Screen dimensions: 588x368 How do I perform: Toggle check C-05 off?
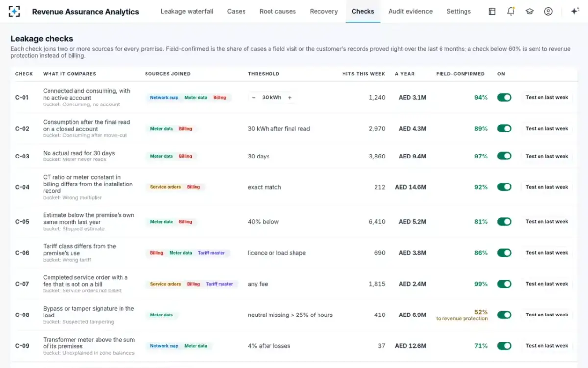coord(504,221)
